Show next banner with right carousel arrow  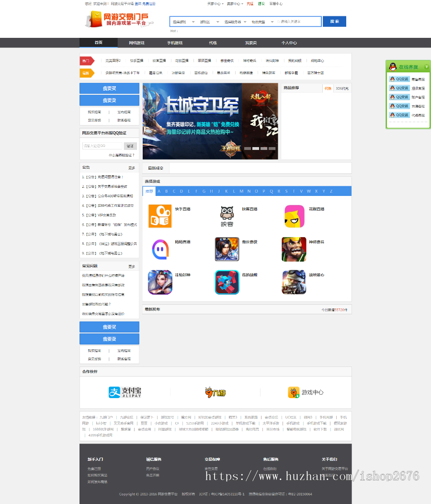point(272,112)
